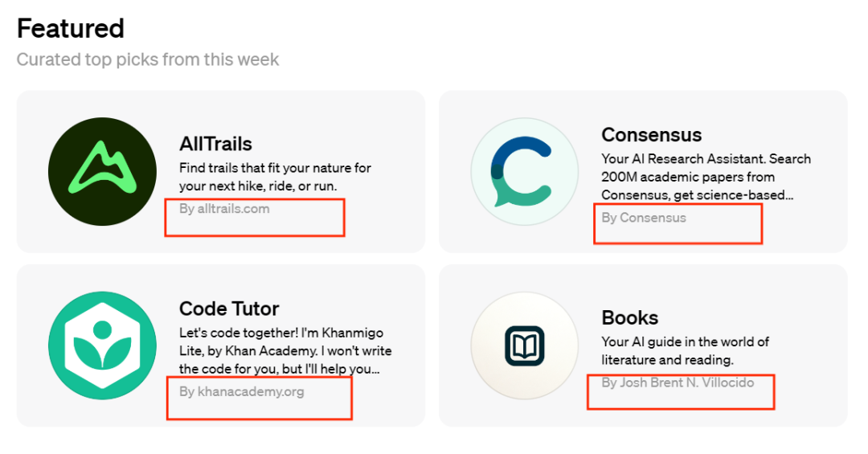
Task: Select the Books title
Action: point(629,317)
